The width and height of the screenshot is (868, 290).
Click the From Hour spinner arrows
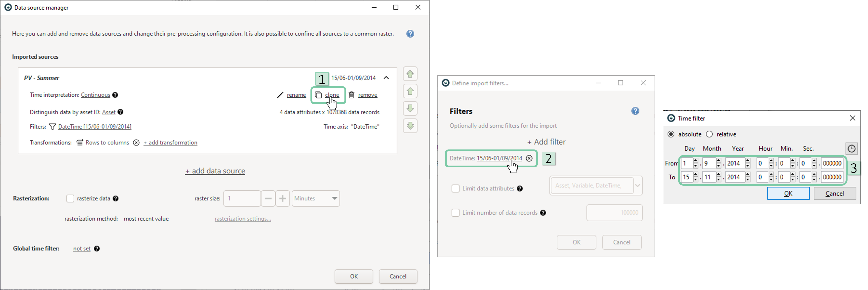[x=771, y=163]
